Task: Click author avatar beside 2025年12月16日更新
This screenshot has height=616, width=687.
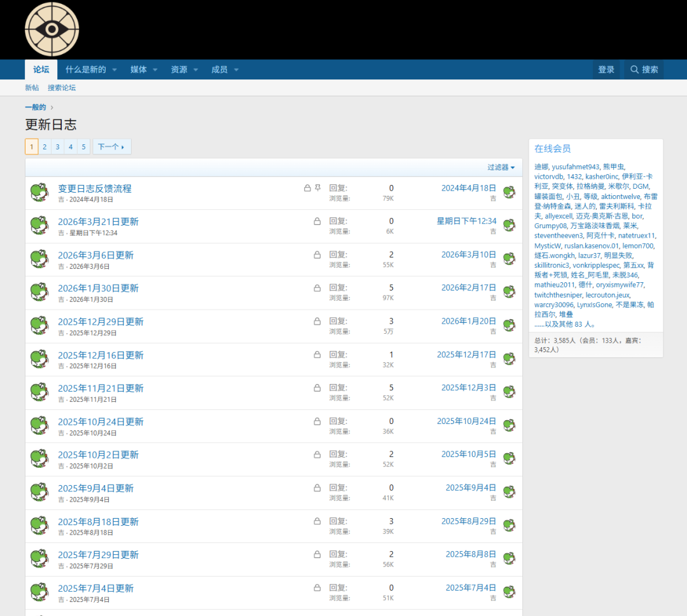Action: click(x=39, y=359)
